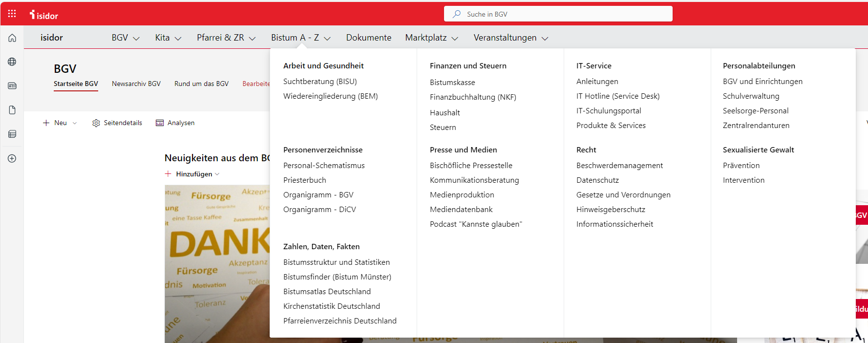Open the lists icon in left sidebar
The width and height of the screenshot is (868, 343).
(x=12, y=134)
